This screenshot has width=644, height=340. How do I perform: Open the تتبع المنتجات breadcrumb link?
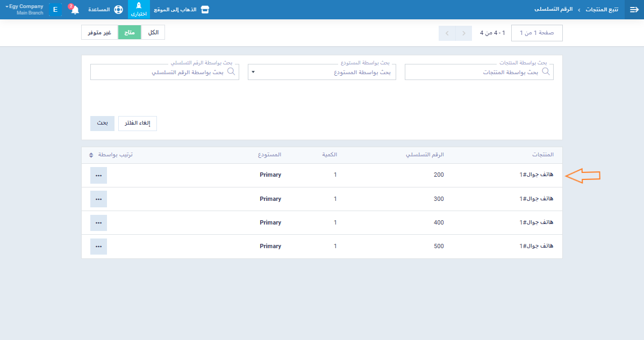[601, 10]
